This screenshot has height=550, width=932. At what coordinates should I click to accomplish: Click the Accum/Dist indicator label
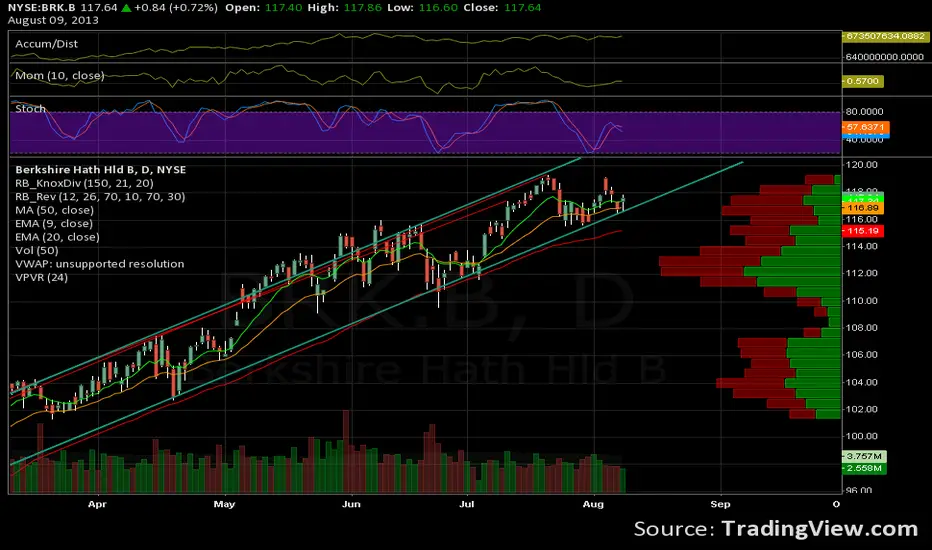point(46,44)
